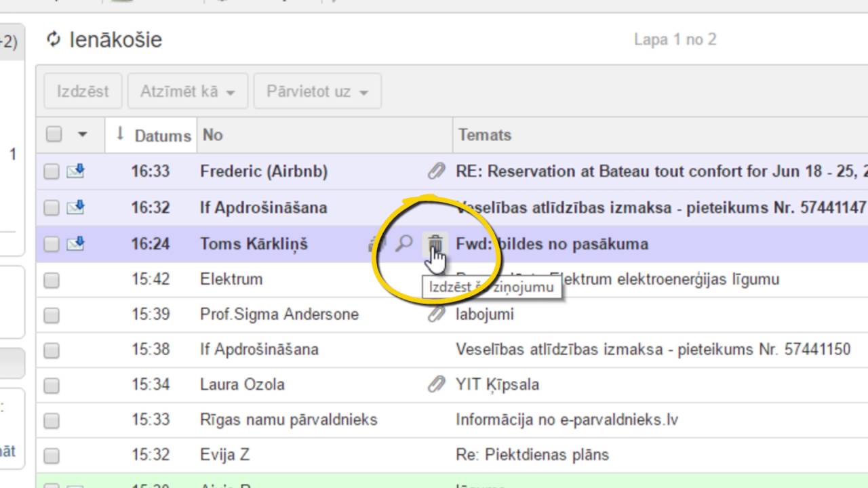
Task: Open the Re: Piektdienas plāns message
Action: pyautogui.click(x=532, y=455)
